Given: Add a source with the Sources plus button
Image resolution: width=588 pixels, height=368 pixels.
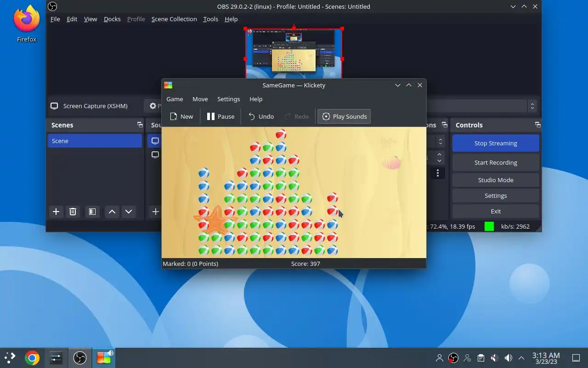Looking at the screenshot, I should 155,212.
